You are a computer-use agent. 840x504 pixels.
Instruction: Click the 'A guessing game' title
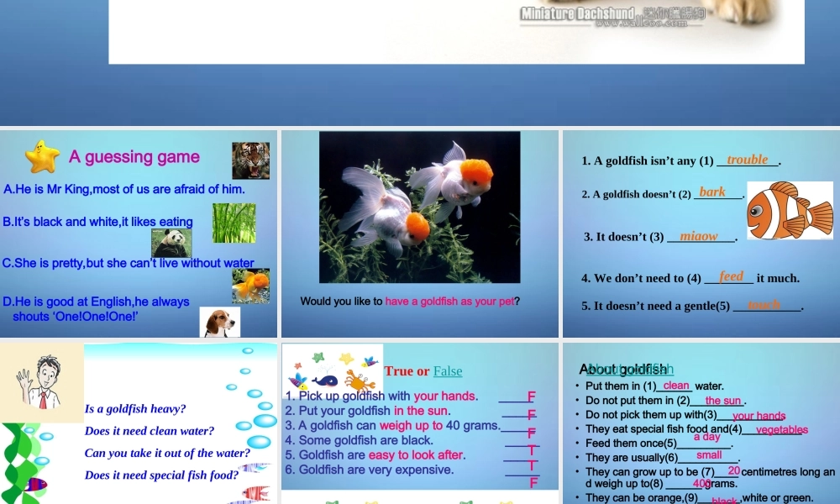pyautogui.click(x=134, y=157)
